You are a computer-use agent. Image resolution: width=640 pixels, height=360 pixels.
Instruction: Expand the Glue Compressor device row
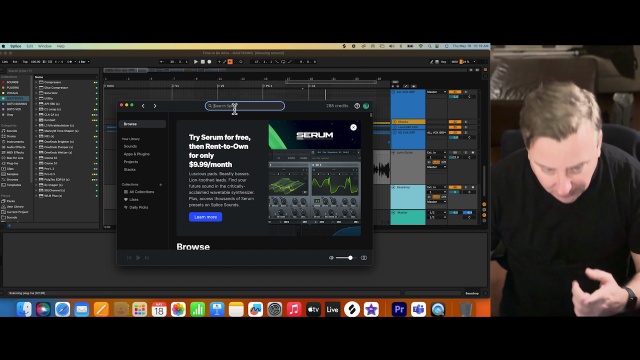coord(36,88)
